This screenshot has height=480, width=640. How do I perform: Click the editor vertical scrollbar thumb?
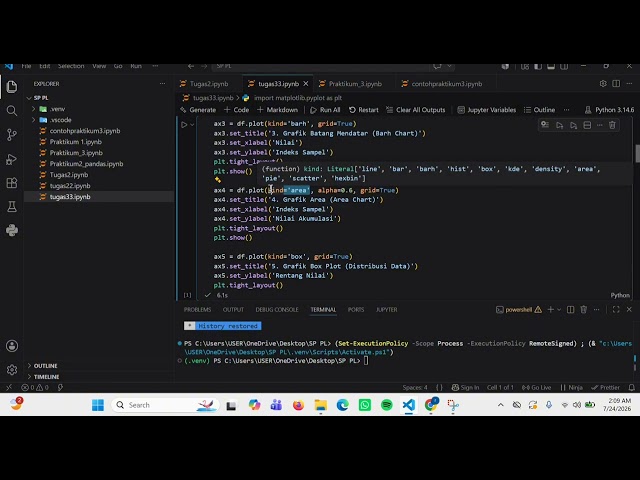pos(636,153)
